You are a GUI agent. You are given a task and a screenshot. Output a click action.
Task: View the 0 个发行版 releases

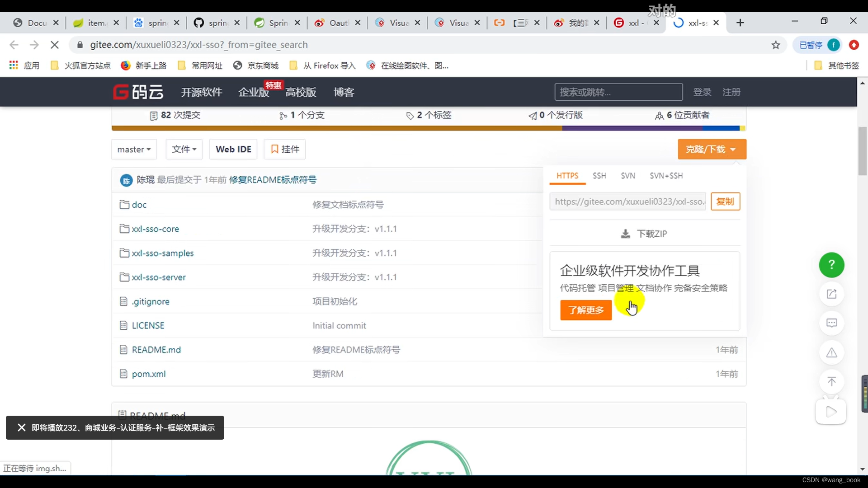click(556, 115)
